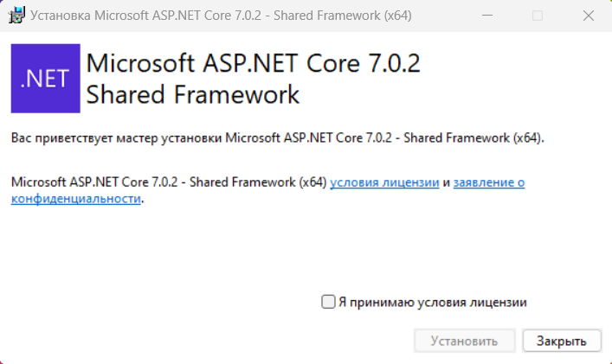
Task: Click the 'Я принимаю условия лицензии' label
Action: 433,303
